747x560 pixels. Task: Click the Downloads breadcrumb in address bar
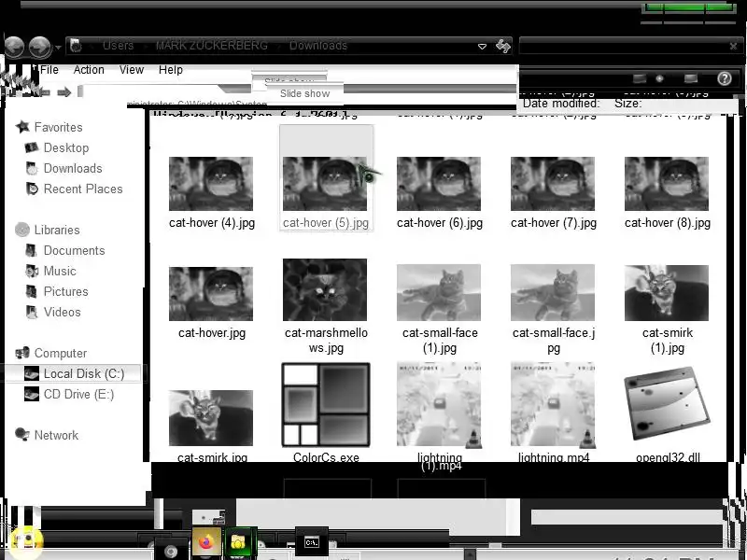[318, 45]
